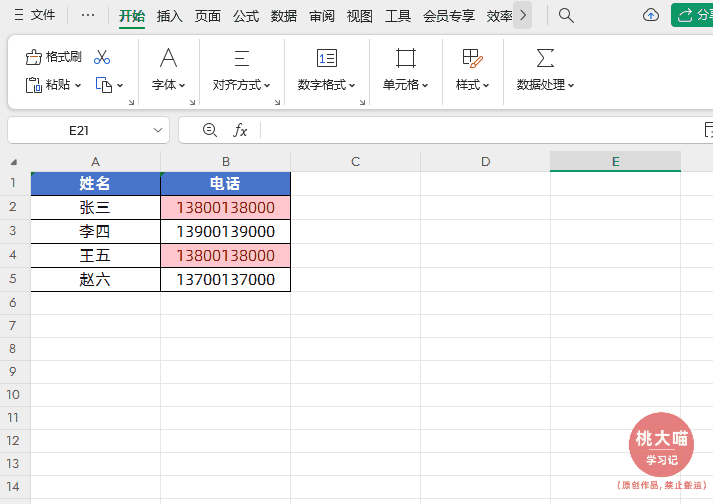
Task: Expand the 粘贴 dropdown arrow
Action: [x=78, y=85]
